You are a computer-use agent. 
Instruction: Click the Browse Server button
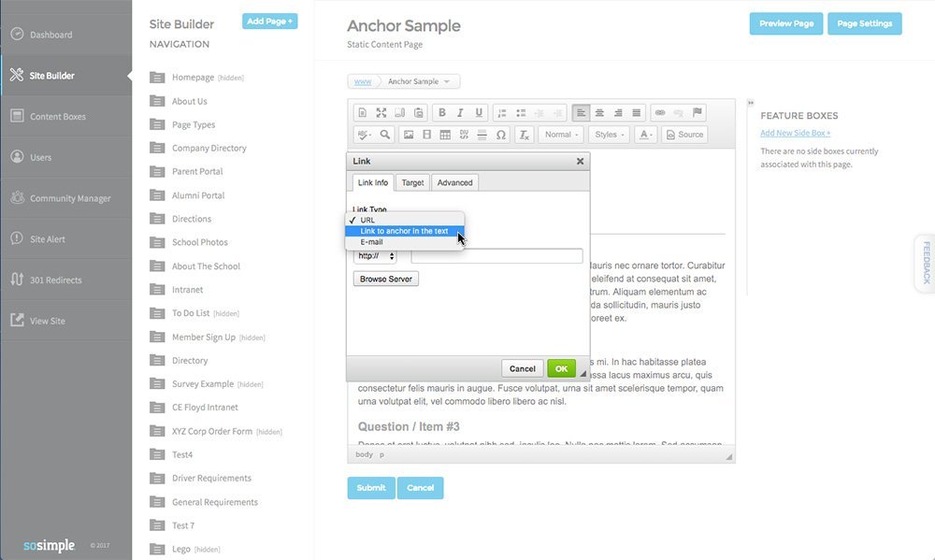tap(386, 280)
